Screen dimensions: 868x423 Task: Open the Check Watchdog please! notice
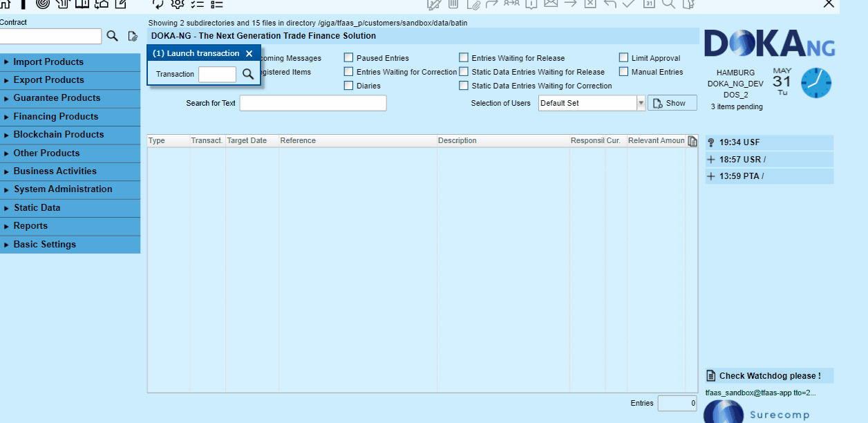[x=769, y=376]
